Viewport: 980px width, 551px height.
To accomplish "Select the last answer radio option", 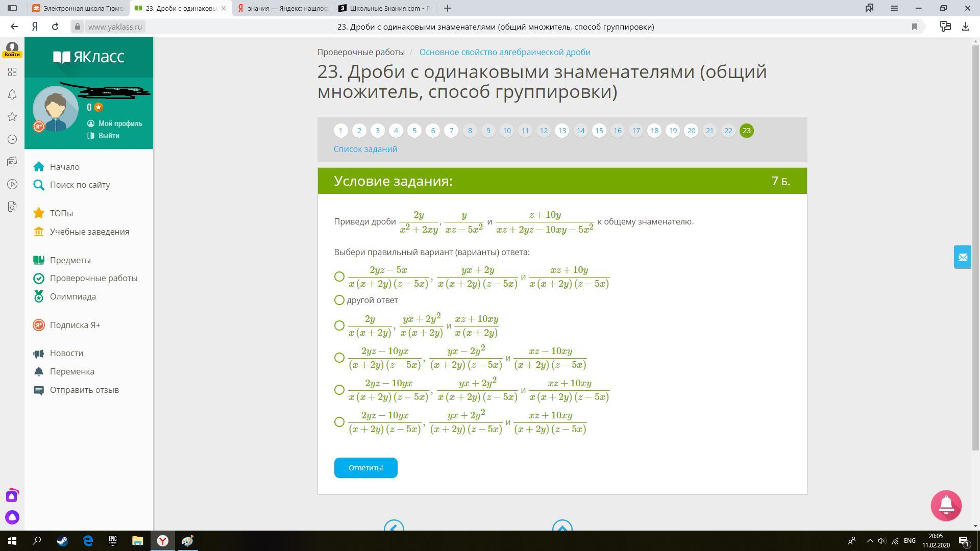I will click(339, 422).
